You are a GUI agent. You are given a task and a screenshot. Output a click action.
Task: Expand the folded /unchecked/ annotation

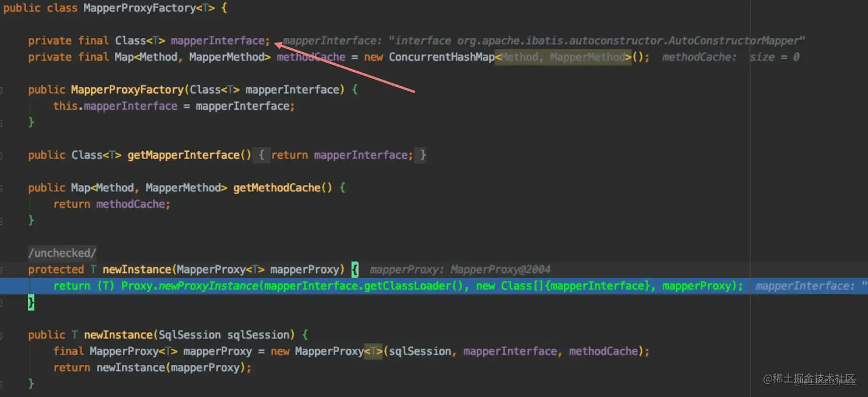pos(63,253)
